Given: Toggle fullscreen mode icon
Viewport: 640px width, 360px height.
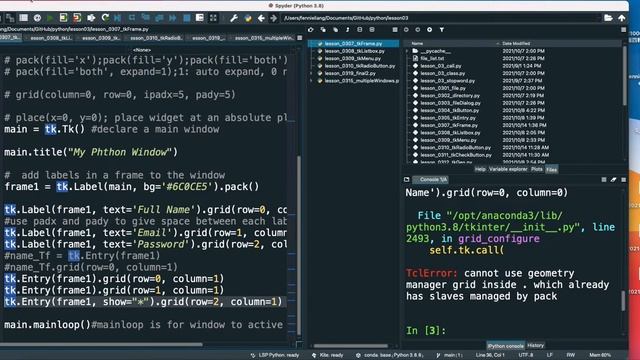Looking at the screenshot, I should pos(213,18).
